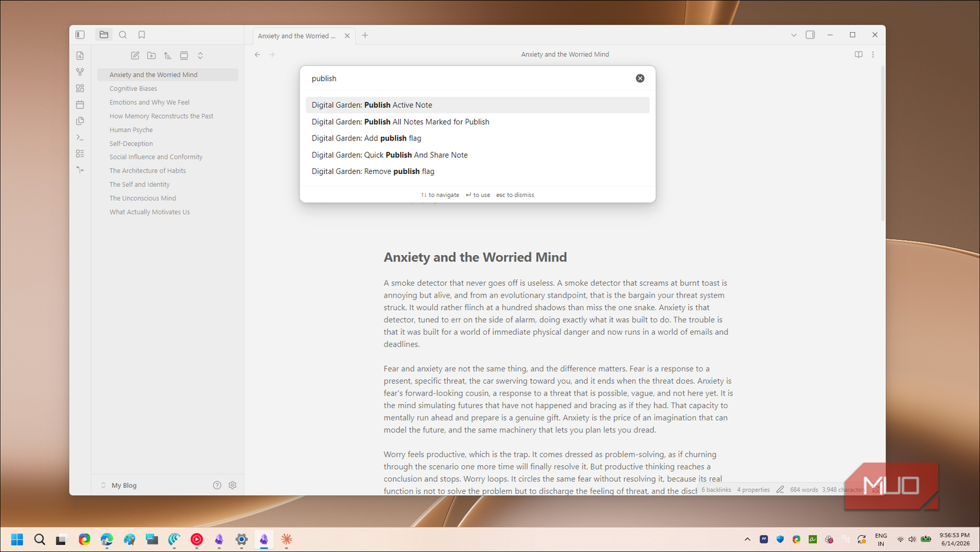
Task: Open The Architecture of Habits note
Action: (x=167, y=171)
